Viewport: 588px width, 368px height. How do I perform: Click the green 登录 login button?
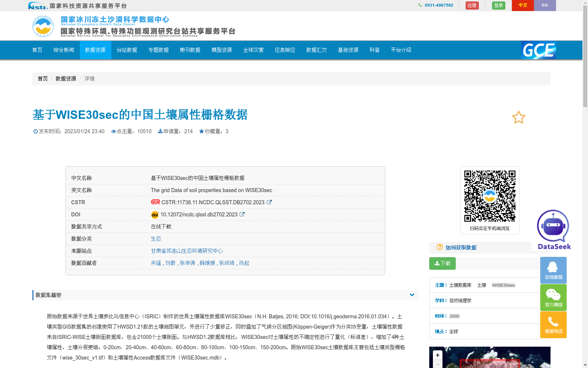(499, 6)
